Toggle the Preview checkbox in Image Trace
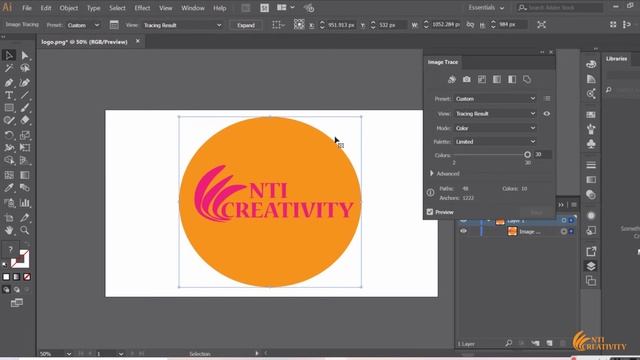Screen dimensions: 640x360 [430, 212]
